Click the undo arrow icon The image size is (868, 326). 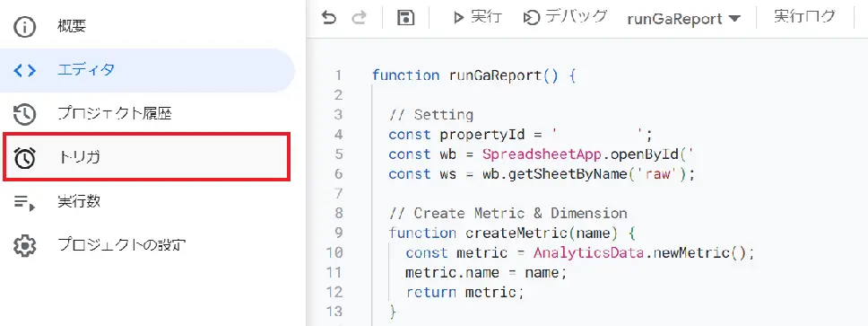(329, 18)
